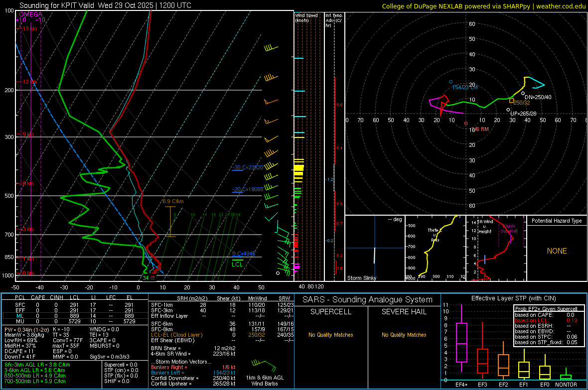
Task: Click the '12 km' height marker label
Action: tap(29, 82)
